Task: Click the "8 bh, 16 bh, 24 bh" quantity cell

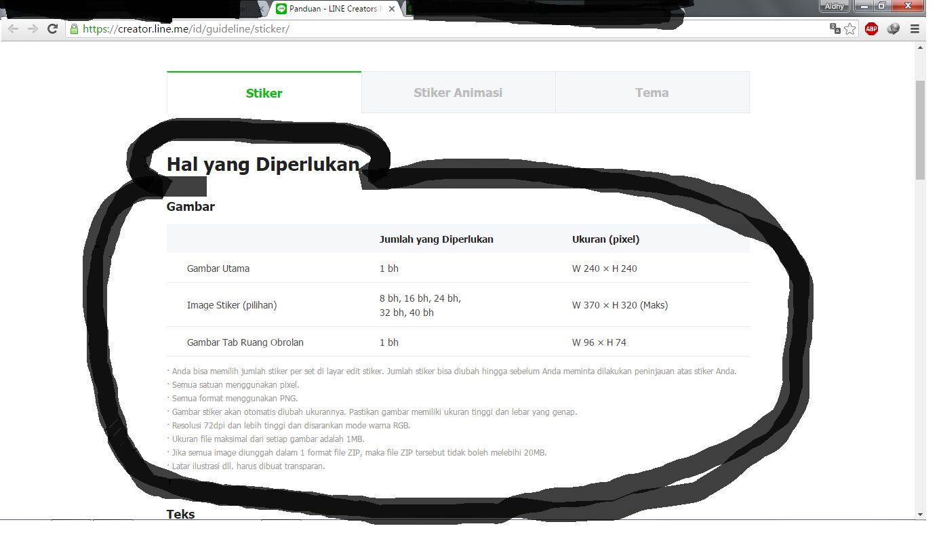Action: click(420, 305)
